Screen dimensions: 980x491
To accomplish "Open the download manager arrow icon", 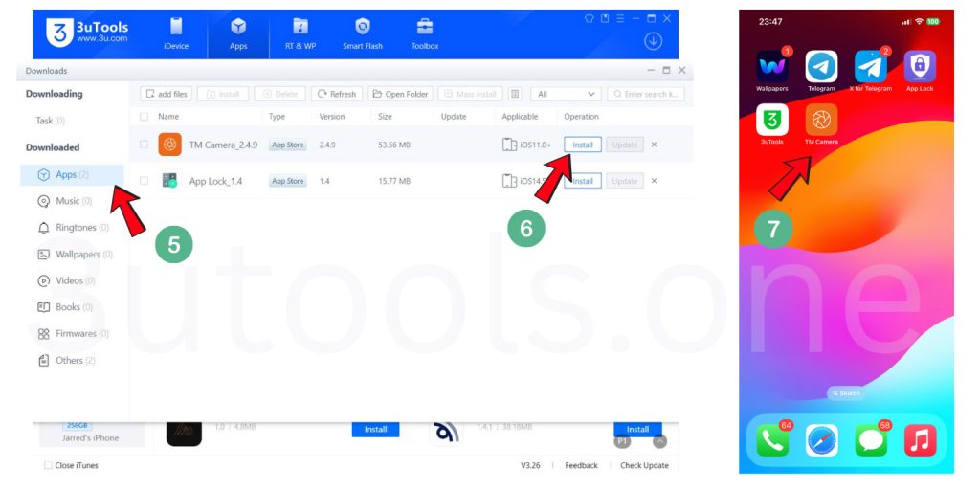I will (x=653, y=41).
